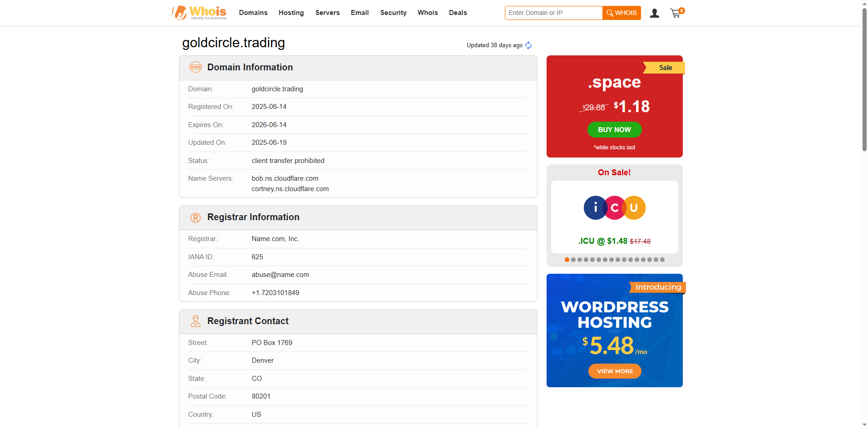Image resolution: width=868 pixels, height=429 pixels.
Task: Open the .ICU @ $1.48 sale link
Action: pyautogui.click(x=614, y=241)
